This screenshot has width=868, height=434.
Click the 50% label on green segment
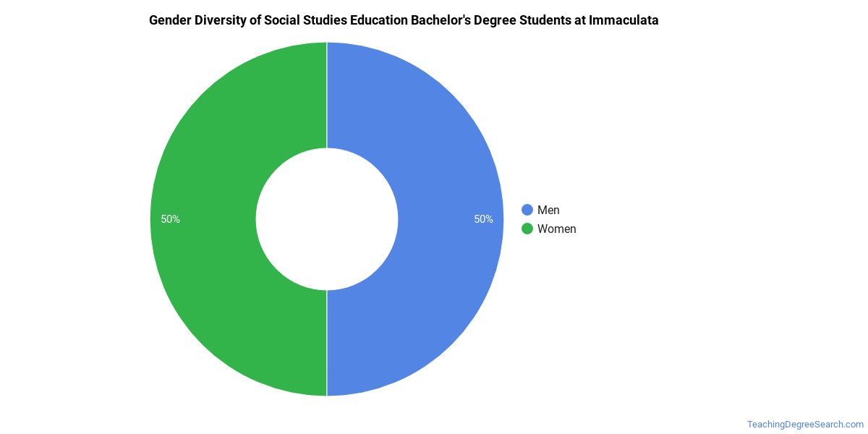pyautogui.click(x=171, y=219)
